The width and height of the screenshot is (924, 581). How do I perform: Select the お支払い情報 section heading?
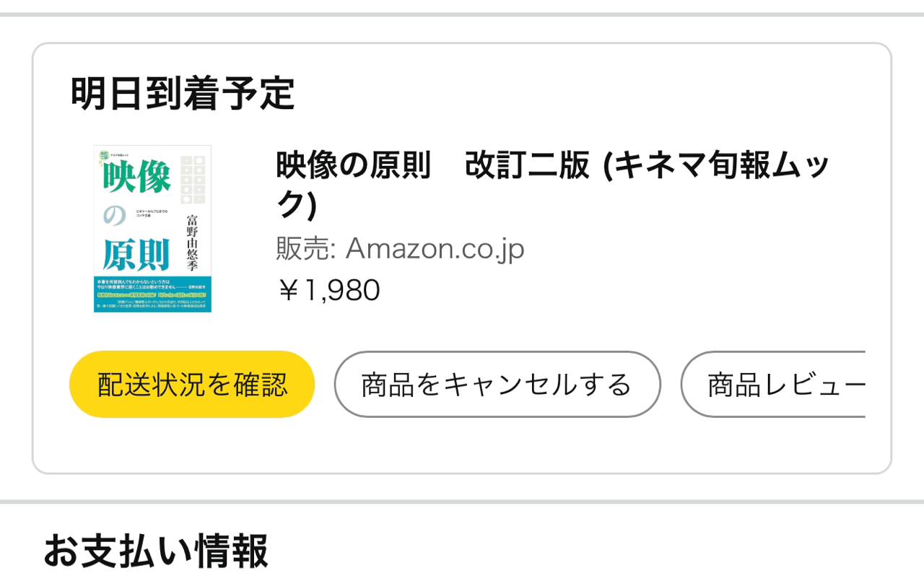[x=155, y=551]
